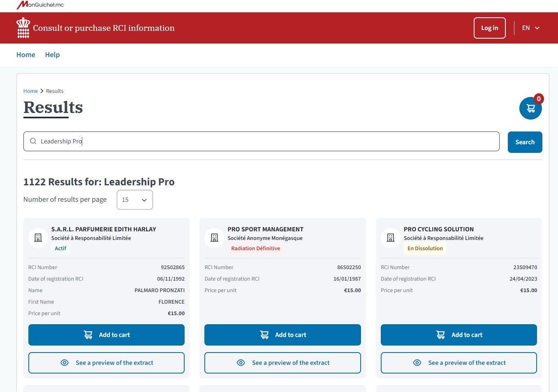Click the first name FLORENCE
The image size is (558, 392).
[171, 302]
